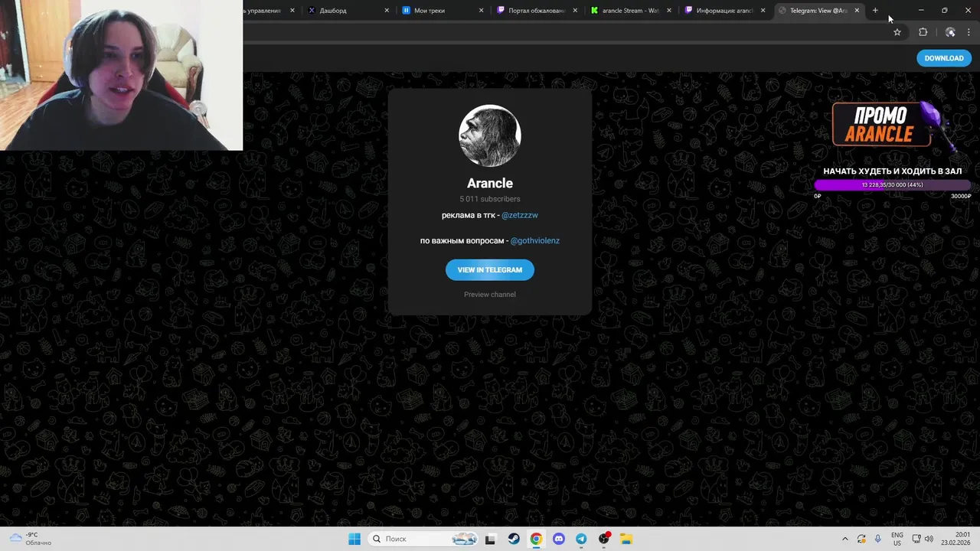Open Google Chrome on the taskbar
Screen dimensions: 980x551
(536, 539)
